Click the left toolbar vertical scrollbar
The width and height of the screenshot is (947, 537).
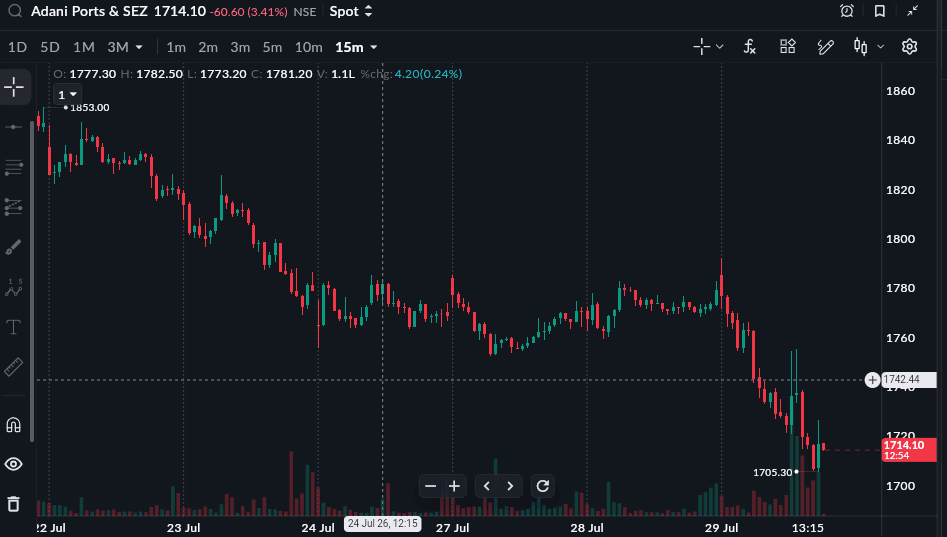pos(32,281)
